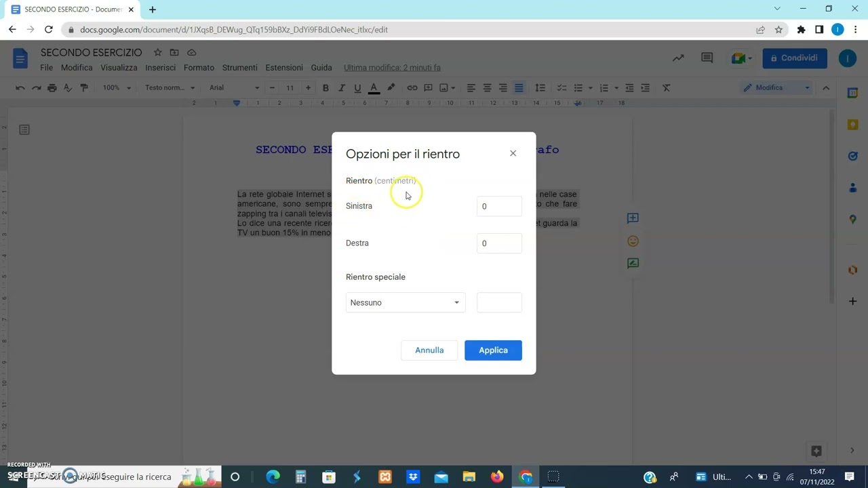Open the Modifica menu
Screen dimensions: 868x488
pos(77,68)
